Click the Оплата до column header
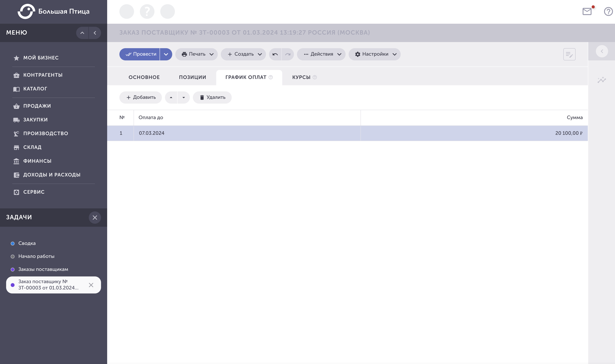The width and height of the screenshot is (615, 364). click(x=247, y=118)
